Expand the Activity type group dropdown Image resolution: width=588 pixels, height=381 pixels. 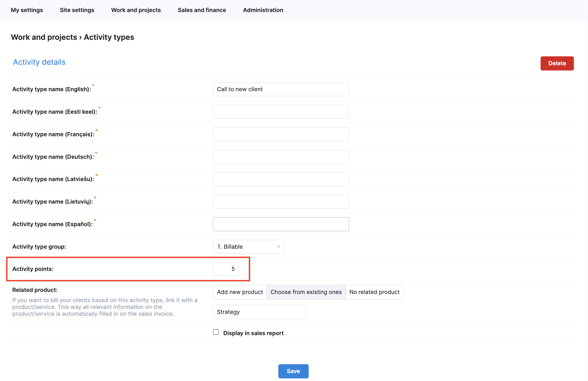248,247
